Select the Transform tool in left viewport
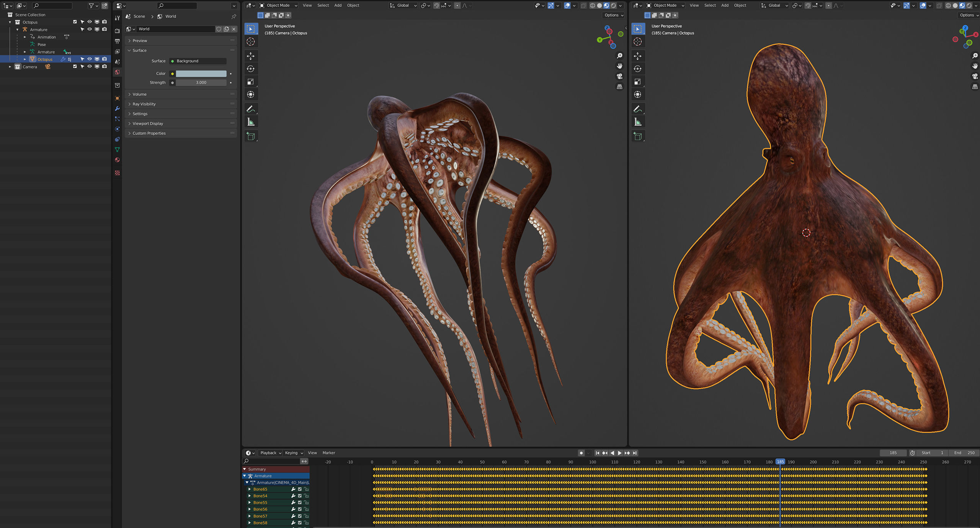Image resolution: width=980 pixels, height=528 pixels. tap(251, 95)
